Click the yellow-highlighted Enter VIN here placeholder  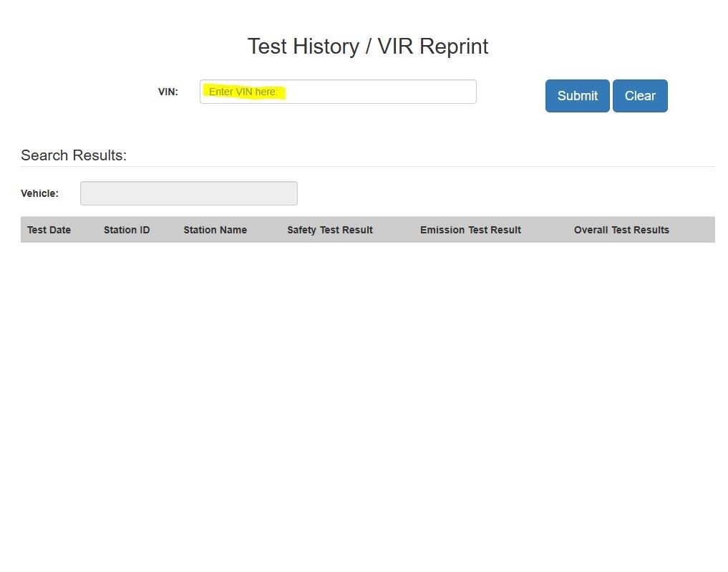pyautogui.click(x=243, y=92)
